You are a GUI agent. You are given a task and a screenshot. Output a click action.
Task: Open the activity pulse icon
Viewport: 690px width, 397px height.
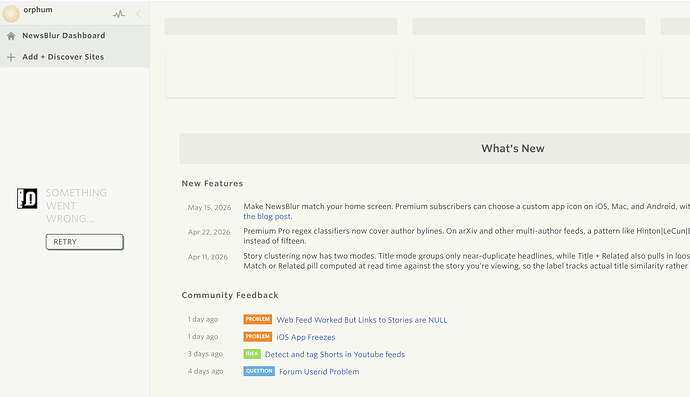click(118, 14)
